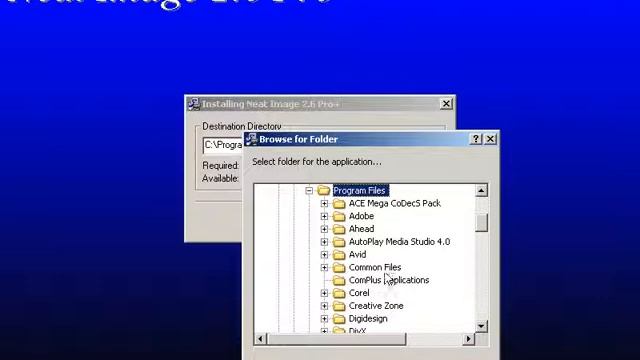This screenshot has height=360, width=640.
Task: Click the Avid folder icon
Action: coord(339,255)
